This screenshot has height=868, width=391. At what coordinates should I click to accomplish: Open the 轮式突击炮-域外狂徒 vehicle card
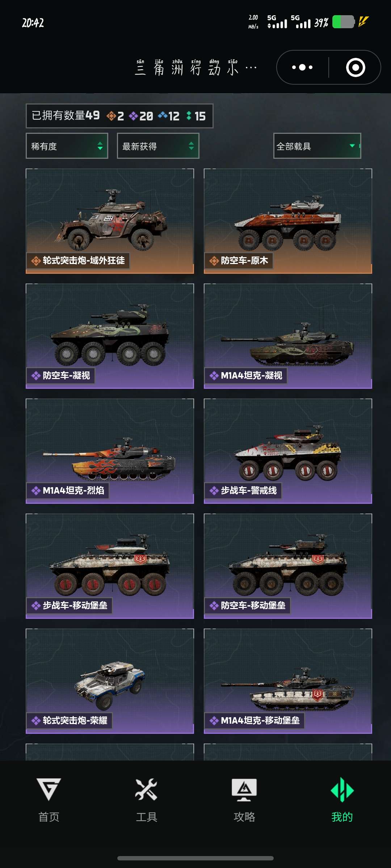(110, 221)
